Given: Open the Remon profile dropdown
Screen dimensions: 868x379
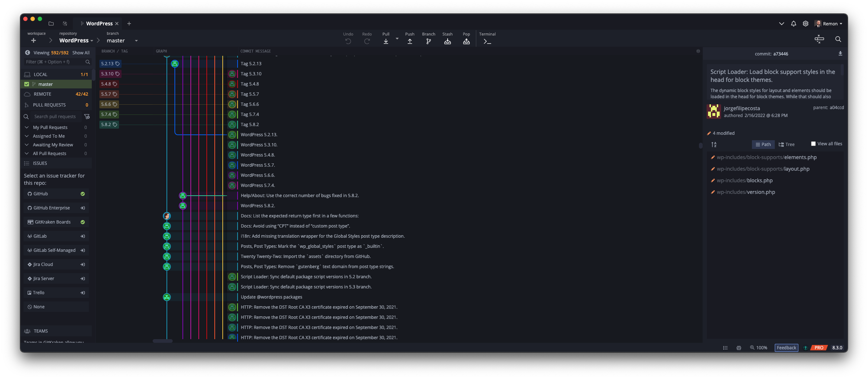Looking at the screenshot, I should (828, 24).
